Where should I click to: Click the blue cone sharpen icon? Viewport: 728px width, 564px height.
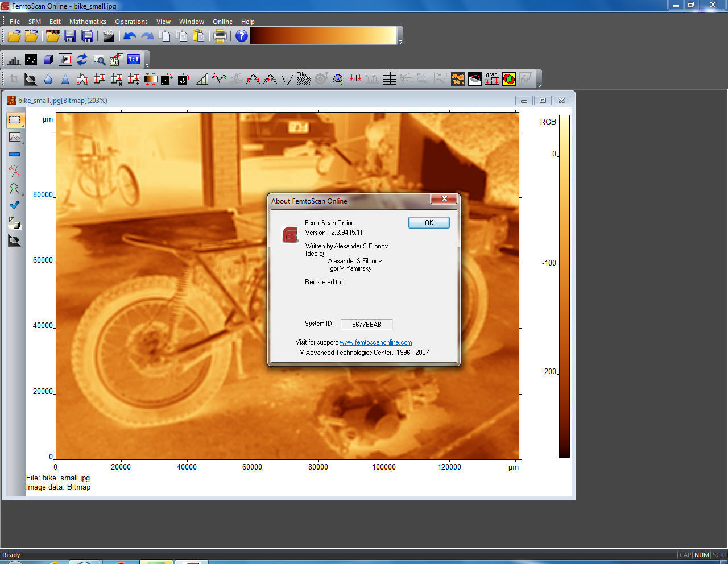pyautogui.click(x=65, y=79)
